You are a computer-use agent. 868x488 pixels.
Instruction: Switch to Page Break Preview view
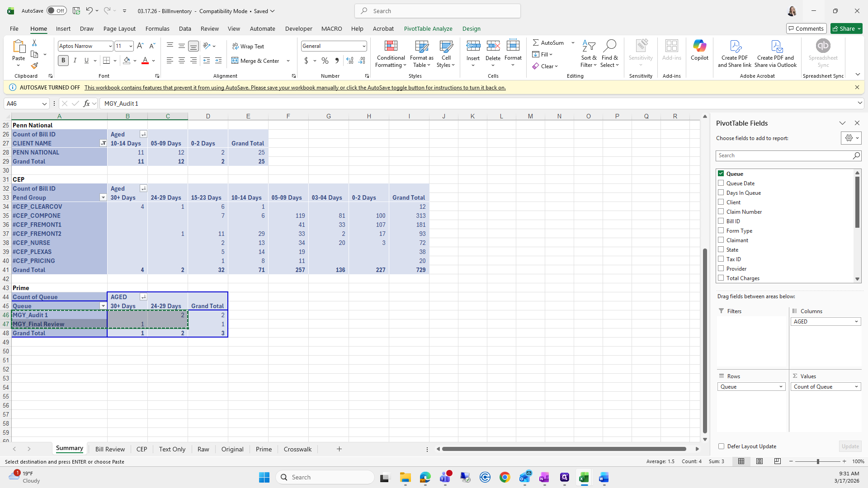click(x=777, y=461)
